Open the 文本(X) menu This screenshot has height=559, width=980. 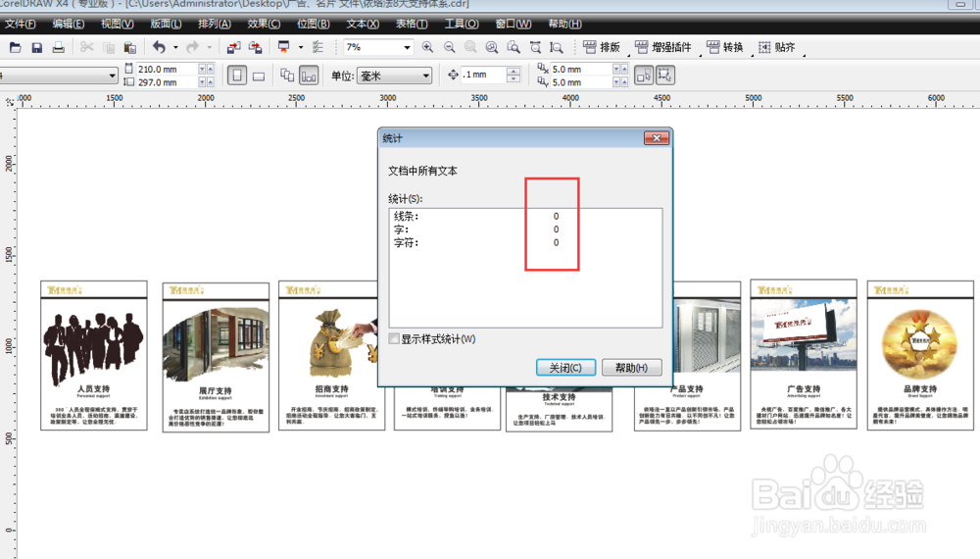pyautogui.click(x=363, y=24)
